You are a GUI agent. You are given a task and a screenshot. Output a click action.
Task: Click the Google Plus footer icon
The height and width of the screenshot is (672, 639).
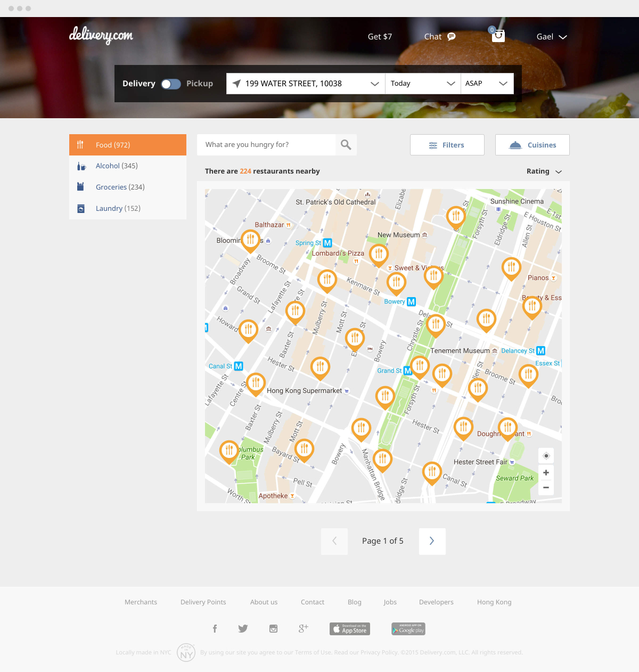click(303, 629)
